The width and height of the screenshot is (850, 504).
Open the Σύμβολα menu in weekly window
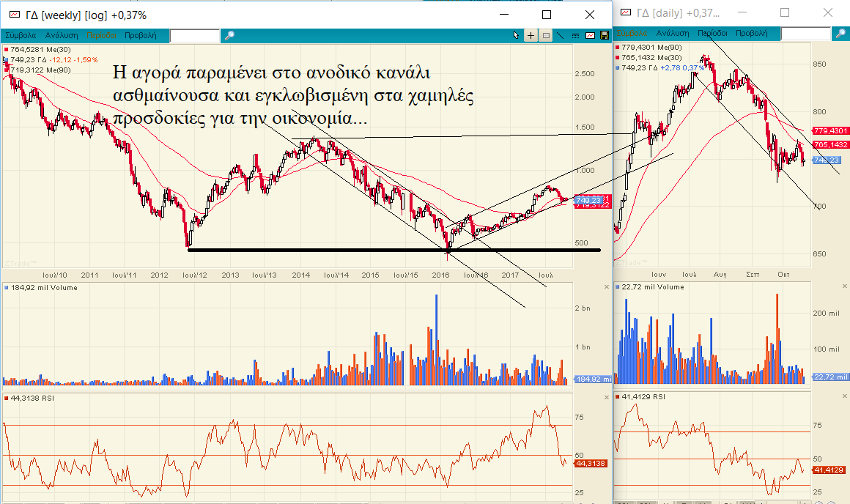[21, 34]
